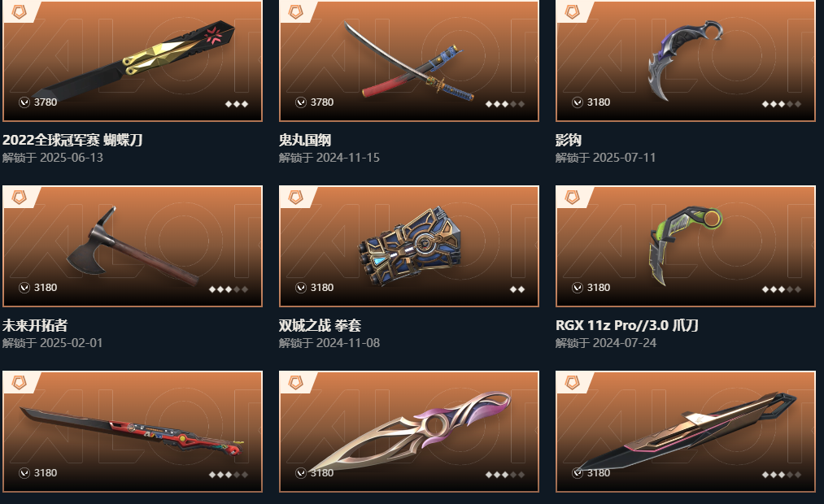Screen dimensions: 824x504
Task: Click the pentagon badge on 影钩 card
Action: [x=573, y=11]
